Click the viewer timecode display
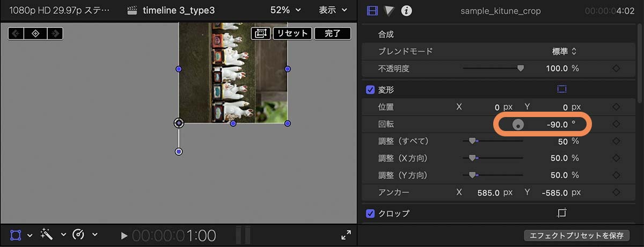Viewport: 644px width, 247px height. click(x=174, y=235)
